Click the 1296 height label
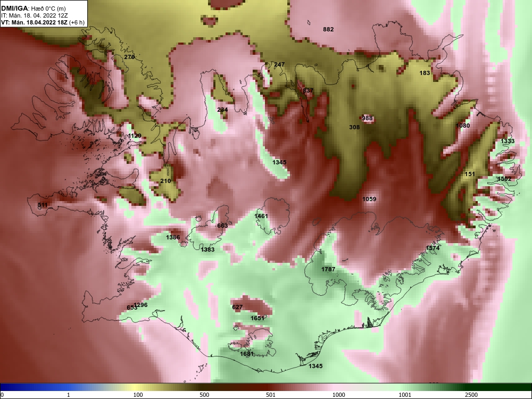The image size is (532, 399). [140, 305]
